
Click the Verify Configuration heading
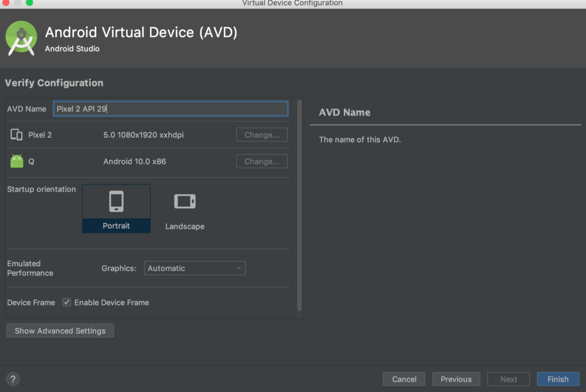[54, 83]
